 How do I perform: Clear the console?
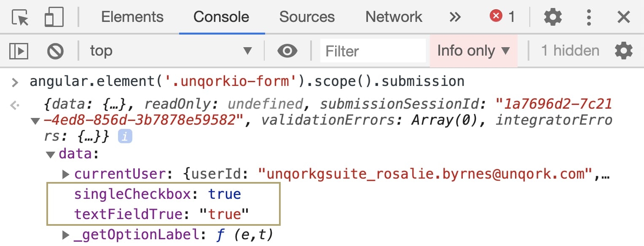[55, 51]
